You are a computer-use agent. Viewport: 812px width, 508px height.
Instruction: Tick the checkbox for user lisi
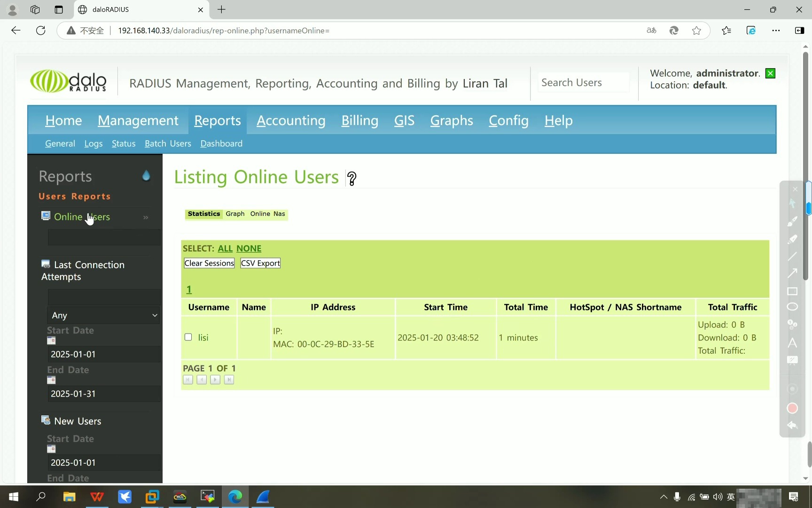point(188,337)
